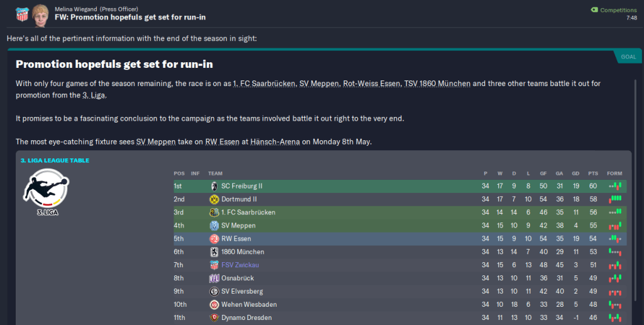Image resolution: width=644 pixels, height=325 pixels.
Task: Click the Dynamo Dresden crest icon
Action: click(214, 318)
